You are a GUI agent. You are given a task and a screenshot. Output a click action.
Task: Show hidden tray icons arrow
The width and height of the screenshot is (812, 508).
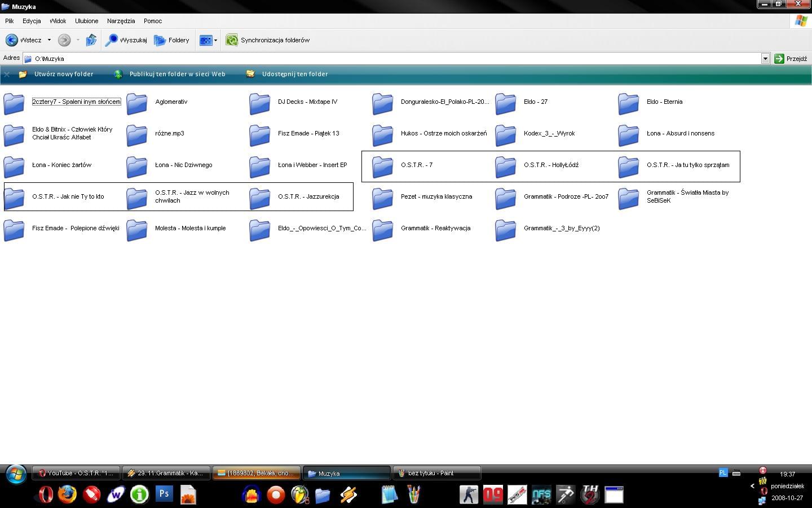click(752, 486)
